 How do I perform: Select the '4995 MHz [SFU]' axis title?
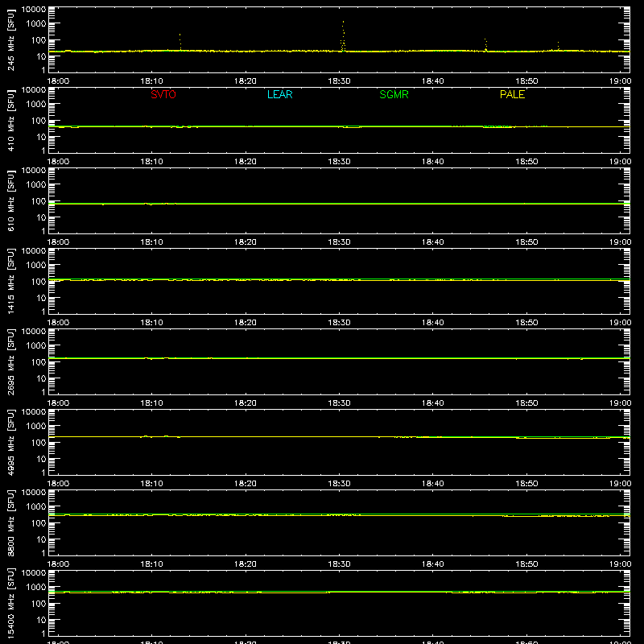tap(10, 443)
